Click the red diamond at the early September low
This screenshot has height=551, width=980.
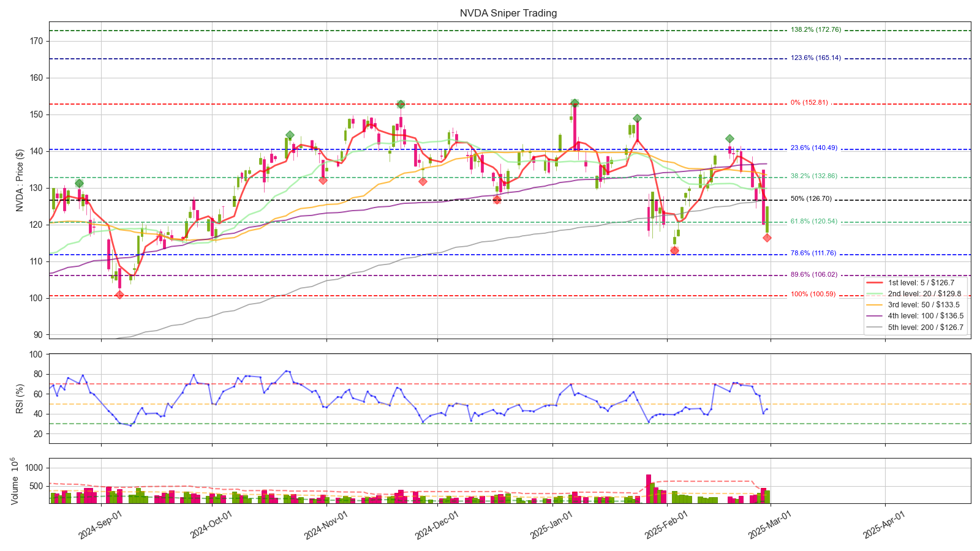point(119,295)
